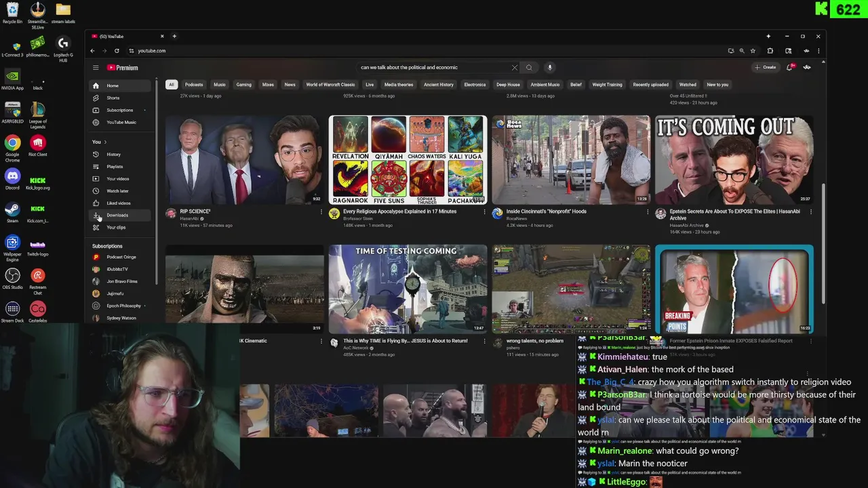The image size is (868, 488).
Task: Open the notifications bell
Action: (790, 67)
